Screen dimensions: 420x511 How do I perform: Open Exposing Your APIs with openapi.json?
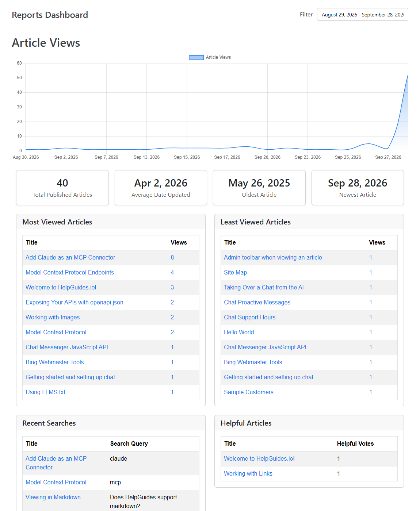click(x=75, y=302)
